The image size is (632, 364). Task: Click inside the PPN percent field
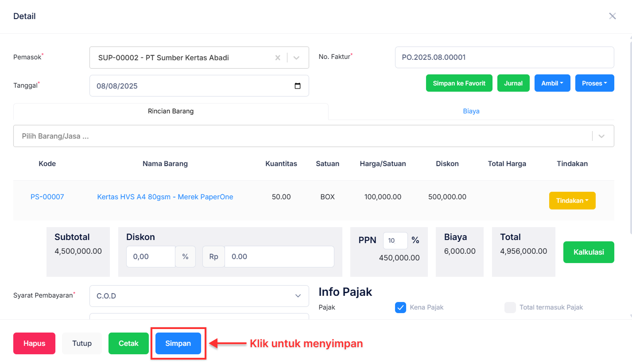click(395, 240)
